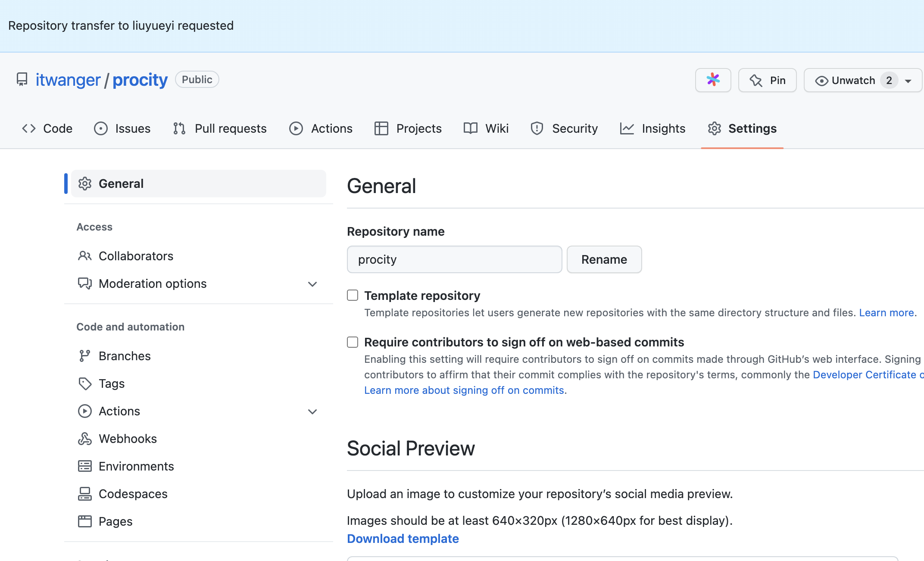Go to the Pull requests tab
This screenshot has height=561, width=924.
pos(220,128)
